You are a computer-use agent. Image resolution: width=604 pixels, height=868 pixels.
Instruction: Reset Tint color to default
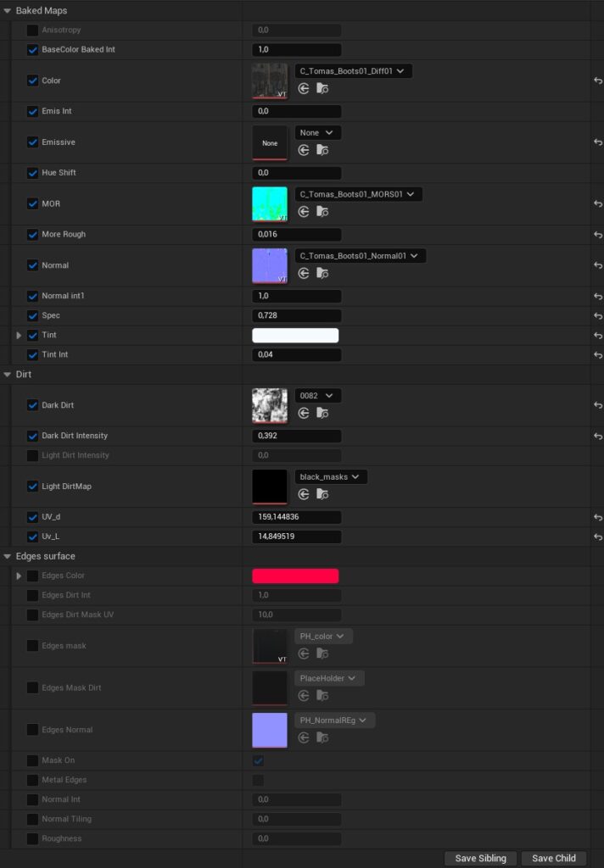[x=598, y=336]
